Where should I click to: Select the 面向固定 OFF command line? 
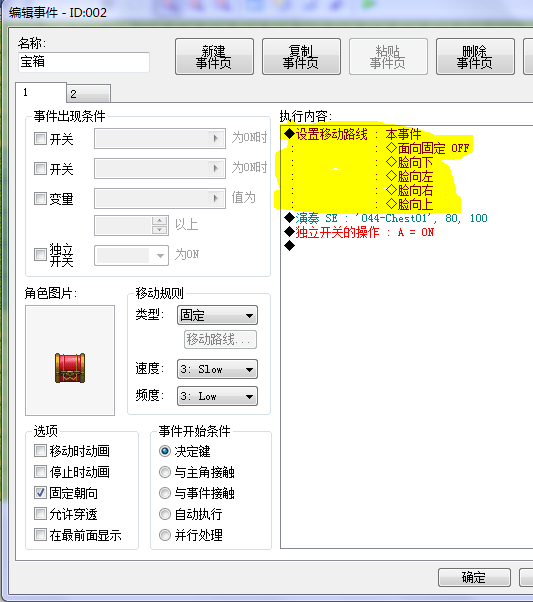point(427,148)
